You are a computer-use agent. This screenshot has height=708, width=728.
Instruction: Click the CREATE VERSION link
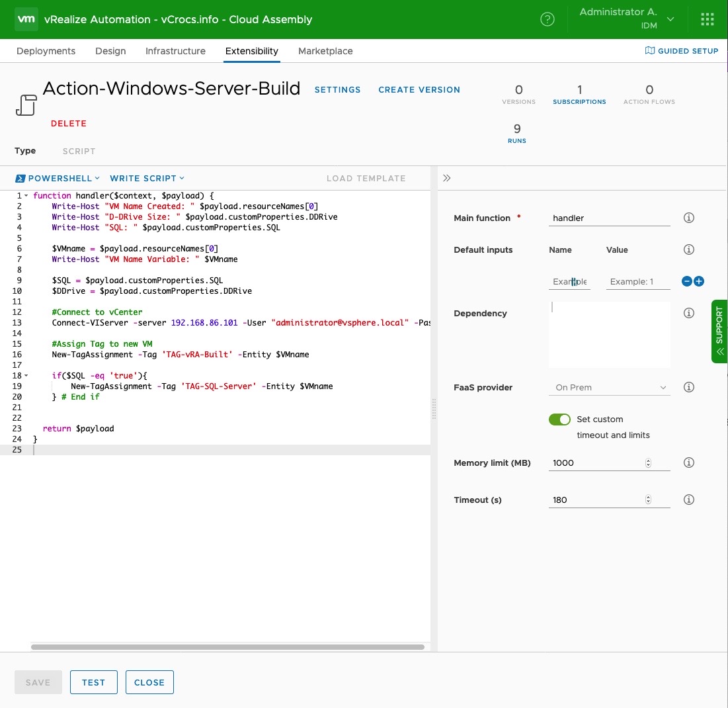[419, 90]
